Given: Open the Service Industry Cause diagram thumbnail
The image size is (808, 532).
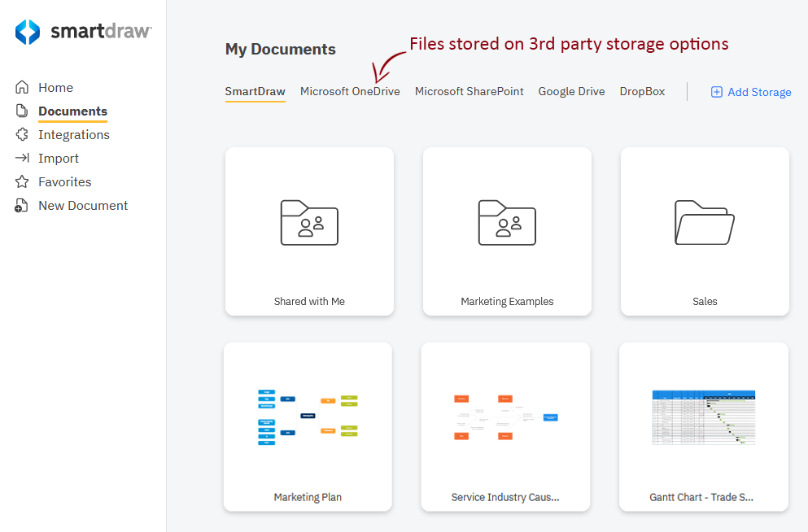Looking at the screenshot, I should pyautogui.click(x=505, y=416).
